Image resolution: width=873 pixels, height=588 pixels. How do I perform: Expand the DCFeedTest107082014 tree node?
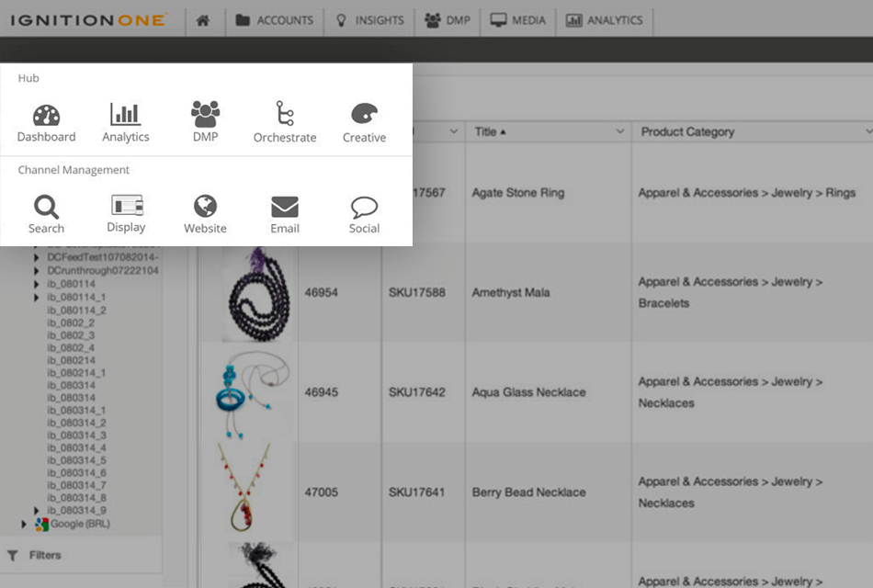point(36,257)
